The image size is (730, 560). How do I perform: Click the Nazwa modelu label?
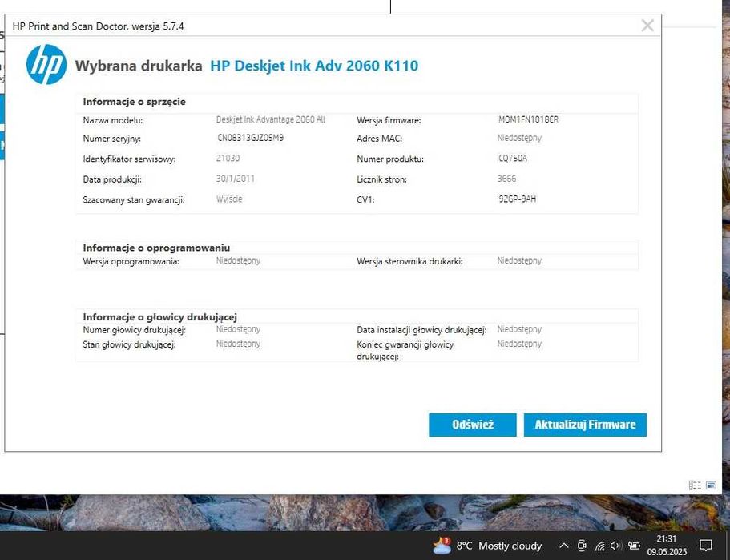click(x=113, y=120)
